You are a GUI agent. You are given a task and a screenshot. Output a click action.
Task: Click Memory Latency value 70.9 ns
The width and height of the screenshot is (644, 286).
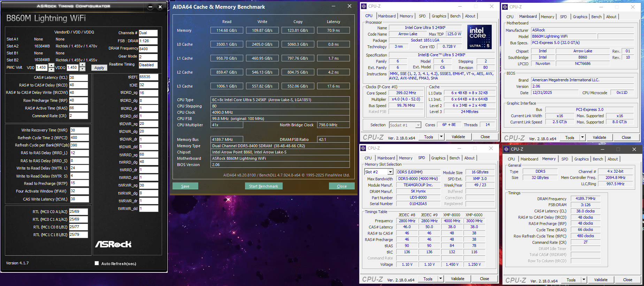[333, 30]
